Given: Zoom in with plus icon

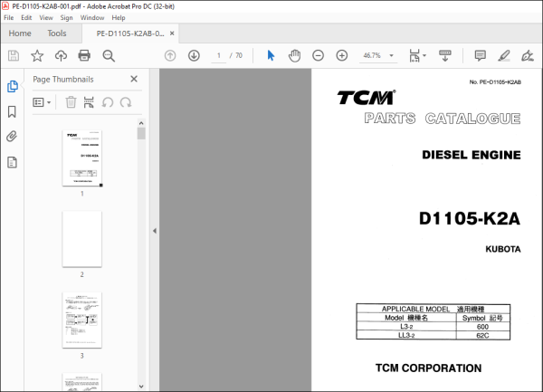Looking at the screenshot, I should click(x=342, y=55).
